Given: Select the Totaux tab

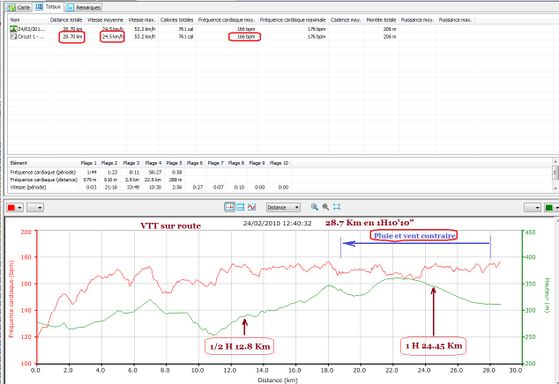Looking at the screenshot, I should [x=48, y=7].
